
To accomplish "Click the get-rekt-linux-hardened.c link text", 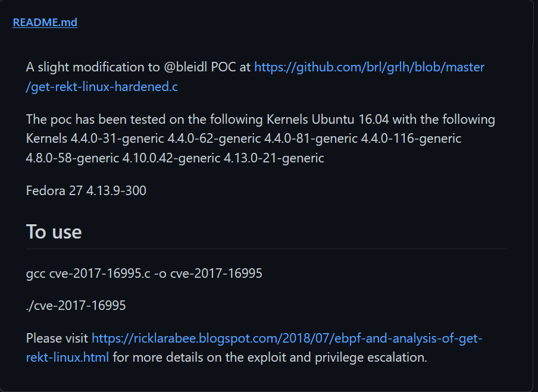I will point(102,86).
